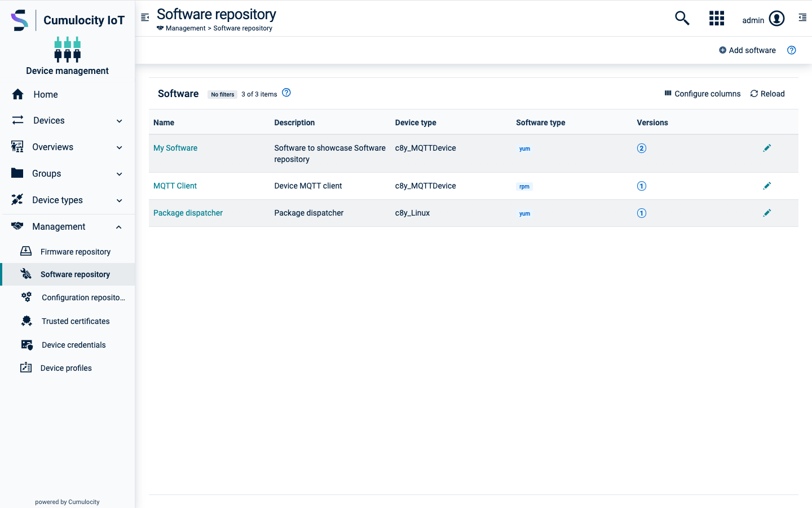Open help icon beside 3 of 3 items
The width and height of the screenshot is (812, 508).
286,93
